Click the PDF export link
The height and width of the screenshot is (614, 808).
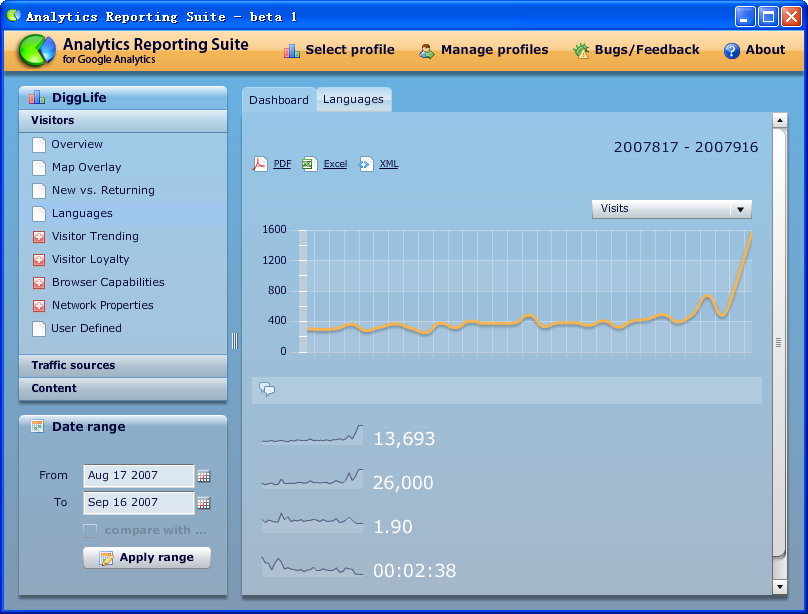pyautogui.click(x=282, y=164)
